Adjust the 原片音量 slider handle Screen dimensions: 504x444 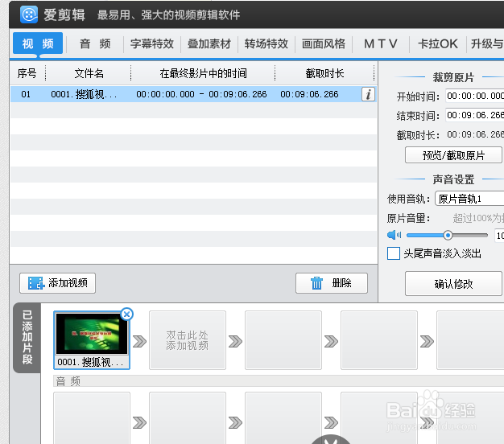pyautogui.click(x=448, y=236)
